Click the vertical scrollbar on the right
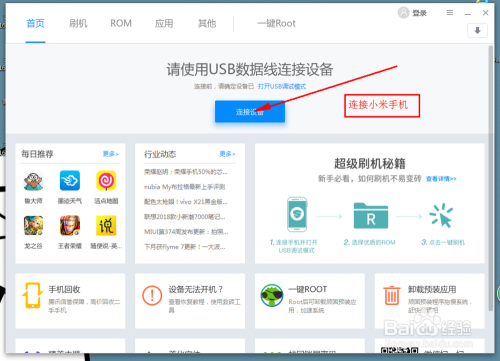500x361 pixels. point(490,178)
